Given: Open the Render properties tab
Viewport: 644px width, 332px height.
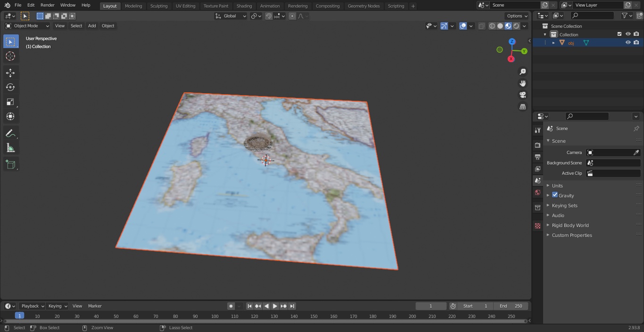Looking at the screenshot, I should pos(537,145).
